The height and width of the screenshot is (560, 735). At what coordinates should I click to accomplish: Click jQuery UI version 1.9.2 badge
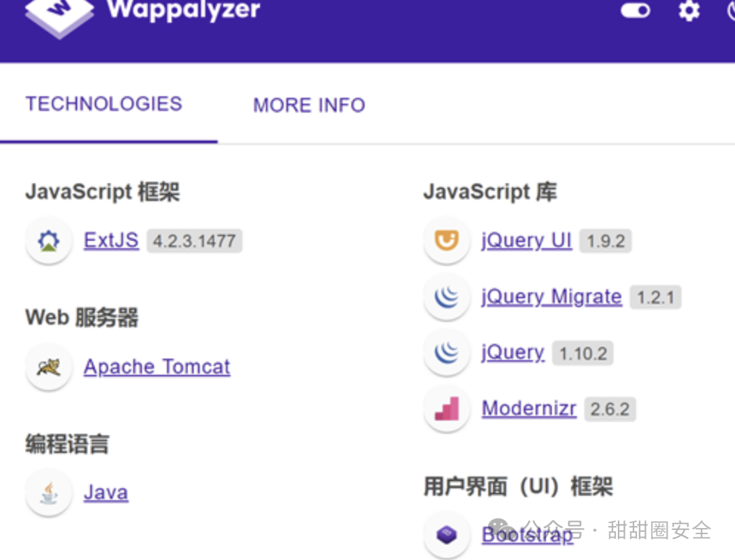605,241
